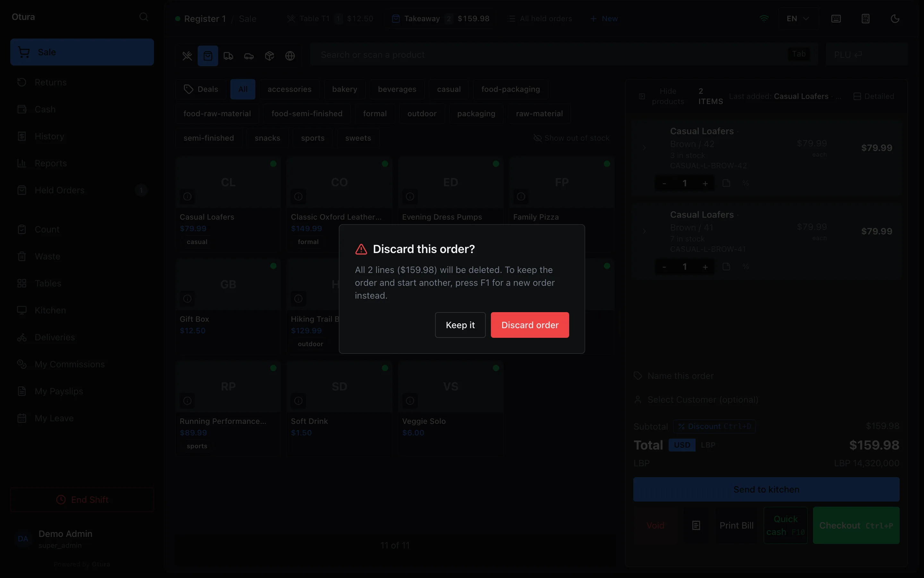
Task: Switch to Takeaway order tab
Action: pos(441,18)
